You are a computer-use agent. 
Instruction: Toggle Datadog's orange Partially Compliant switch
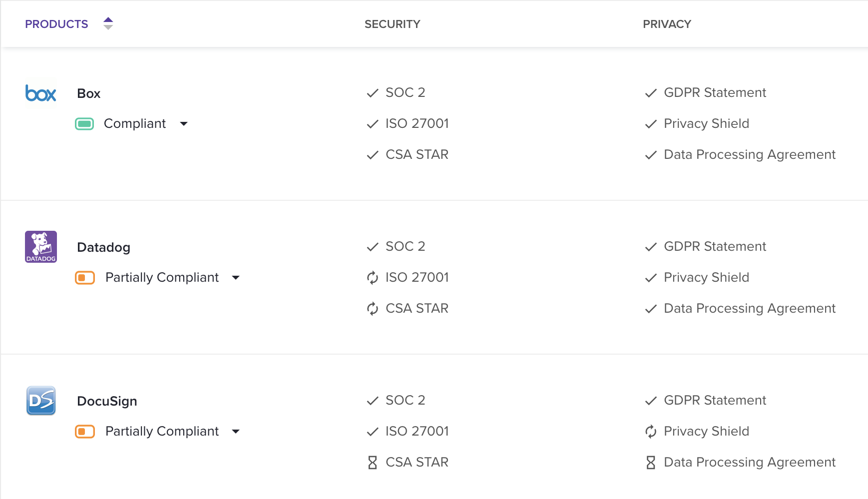coord(84,277)
